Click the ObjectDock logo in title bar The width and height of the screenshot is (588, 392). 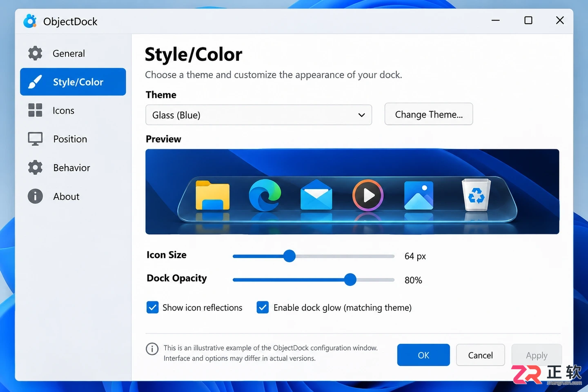click(30, 21)
